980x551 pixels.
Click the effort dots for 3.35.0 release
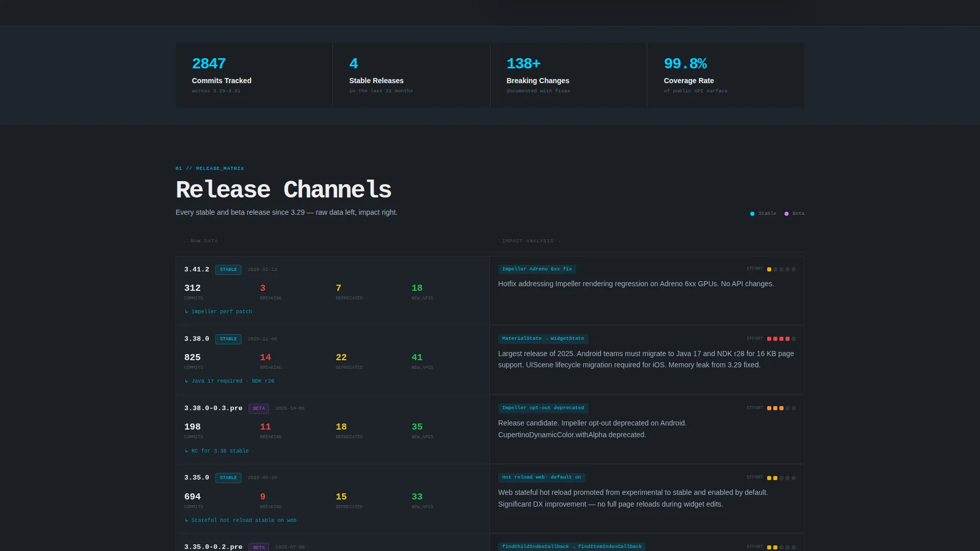[781, 478]
